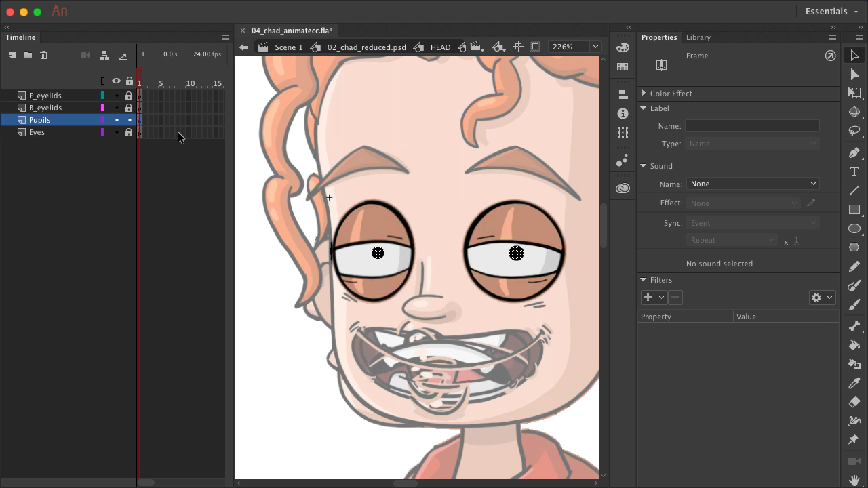Switch to the Library tab
This screenshot has height=488, width=868.
point(698,37)
